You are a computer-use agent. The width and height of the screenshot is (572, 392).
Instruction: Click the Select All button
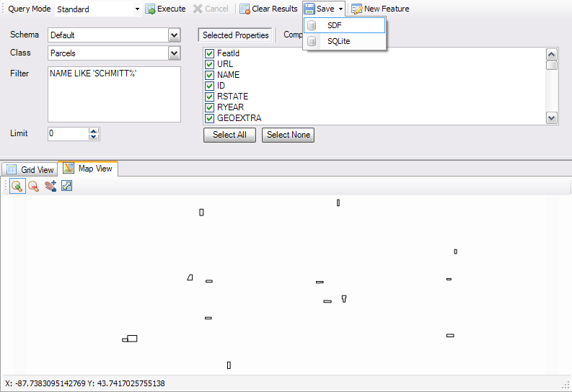[x=229, y=135]
